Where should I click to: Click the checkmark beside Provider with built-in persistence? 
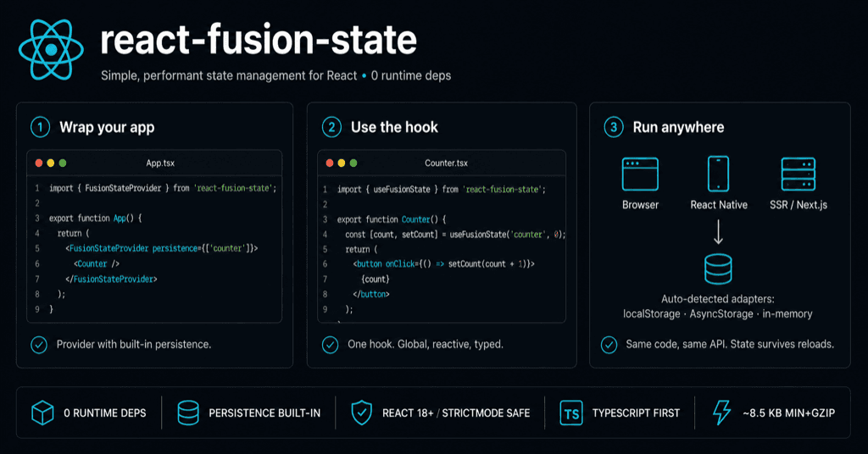pyautogui.click(x=39, y=345)
